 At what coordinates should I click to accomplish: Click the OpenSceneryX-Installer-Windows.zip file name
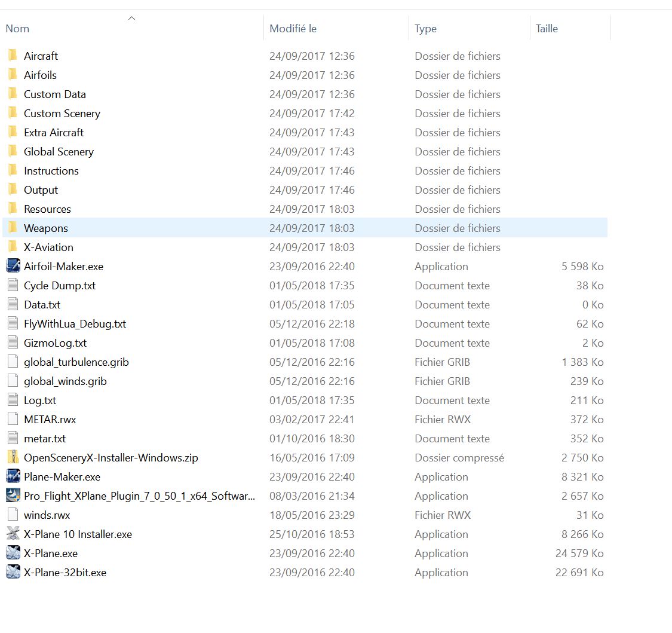111,458
